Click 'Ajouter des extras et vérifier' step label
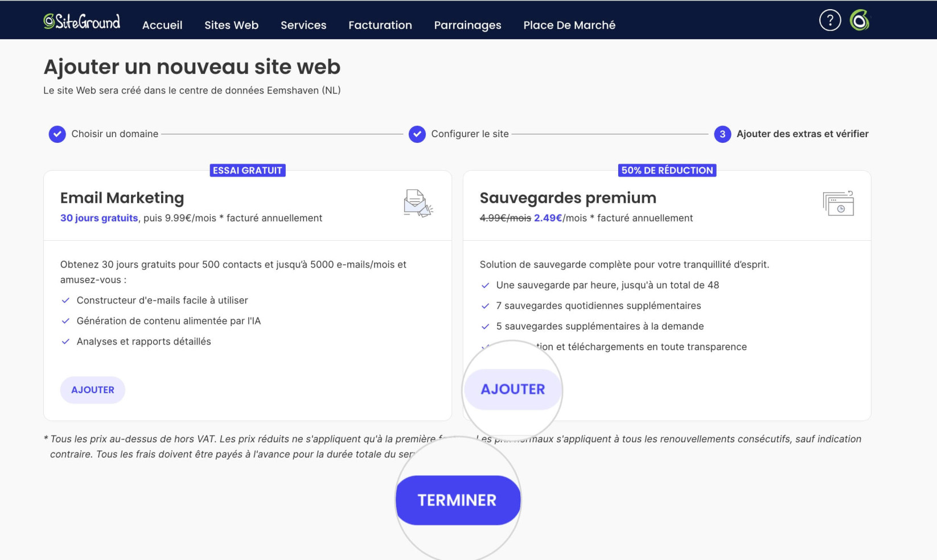The height and width of the screenshot is (560, 937). point(803,134)
